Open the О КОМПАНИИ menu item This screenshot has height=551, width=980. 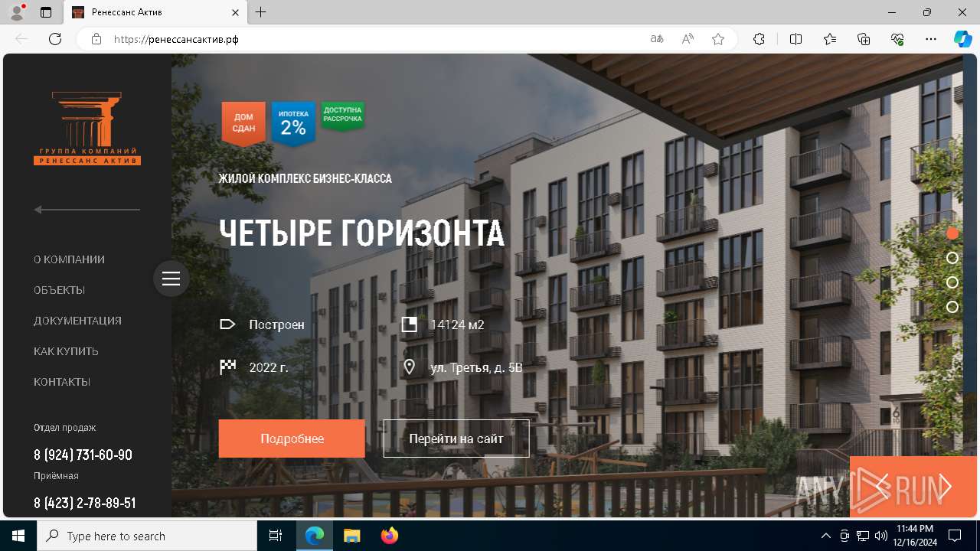[69, 259]
